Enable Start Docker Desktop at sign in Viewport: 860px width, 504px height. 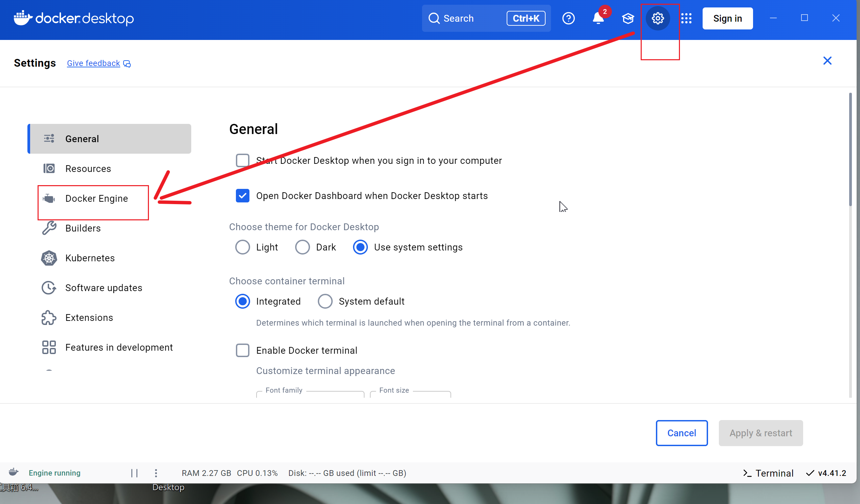[x=242, y=160]
